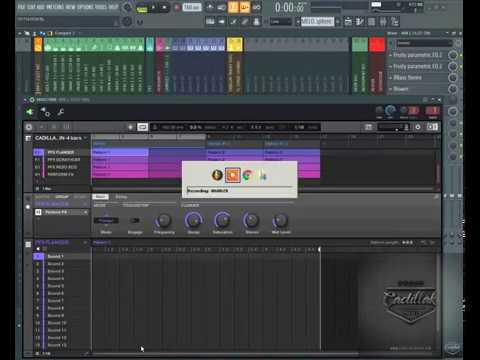Toggle second Fruity parametric EQ 2 enable knob
The image size is (480, 360).
[x=453, y=67]
